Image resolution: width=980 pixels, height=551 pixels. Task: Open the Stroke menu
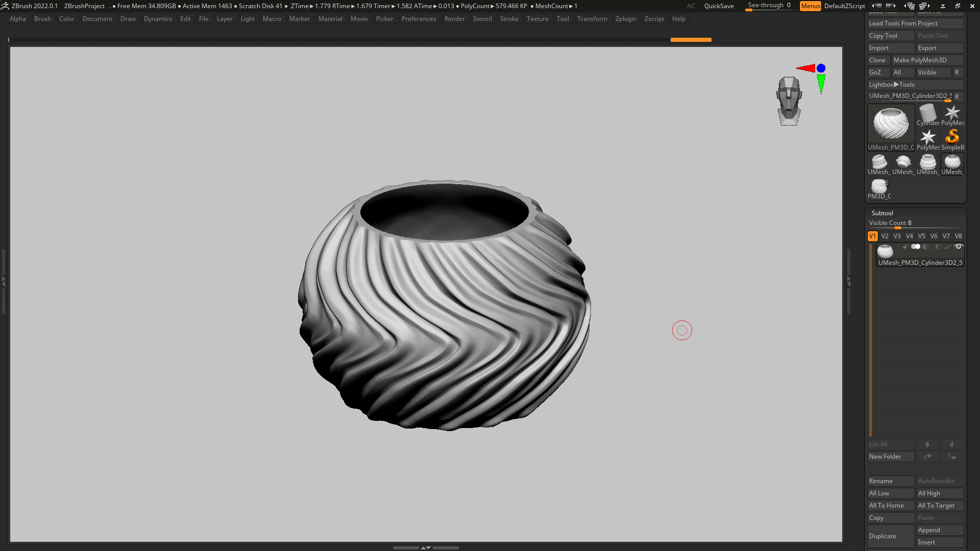point(509,19)
